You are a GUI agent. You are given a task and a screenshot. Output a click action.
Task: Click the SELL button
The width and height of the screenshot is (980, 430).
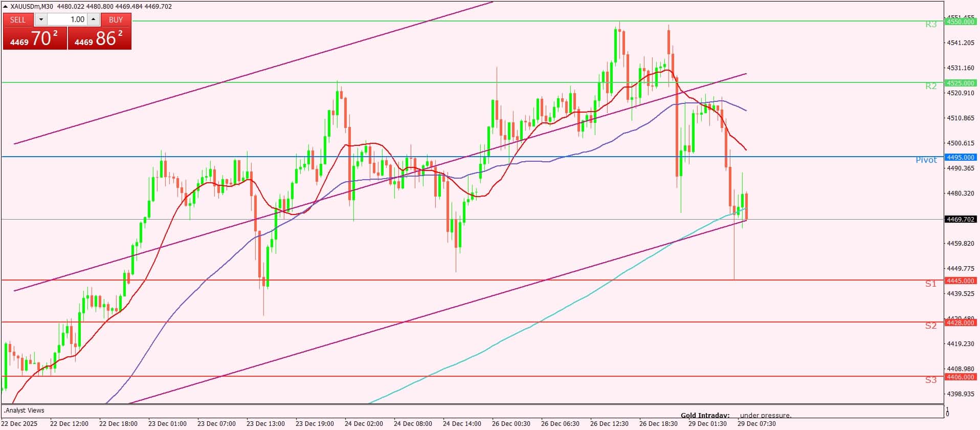[x=18, y=19]
